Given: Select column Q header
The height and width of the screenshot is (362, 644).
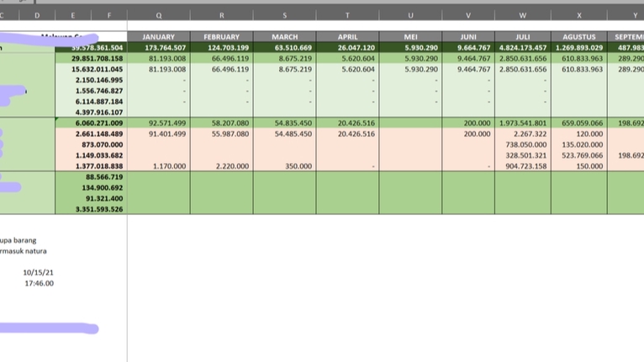Looking at the screenshot, I should (159, 15).
